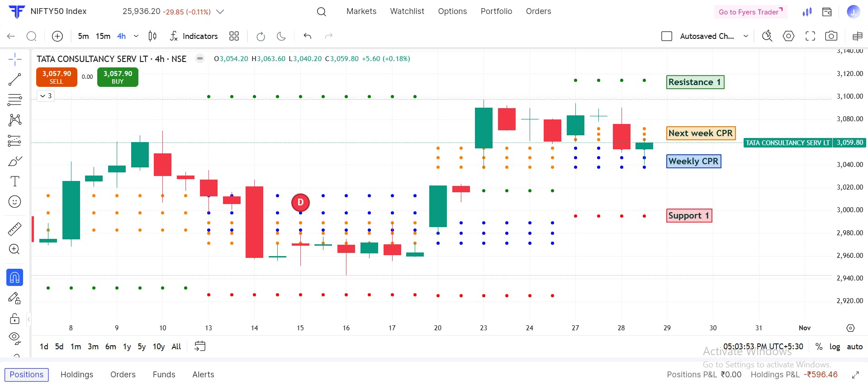The image size is (868, 390).
Task: Open the search magnifier in the header
Action: (x=322, y=12)
